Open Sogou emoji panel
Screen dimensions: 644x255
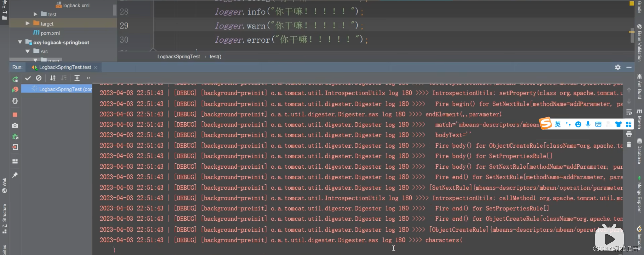[x=578, y=124]
